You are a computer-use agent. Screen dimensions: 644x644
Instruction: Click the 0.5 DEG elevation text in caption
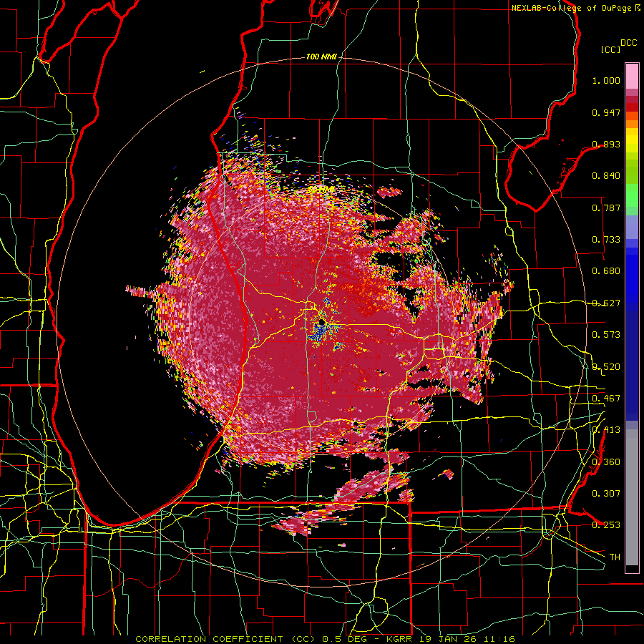point(343,639)
